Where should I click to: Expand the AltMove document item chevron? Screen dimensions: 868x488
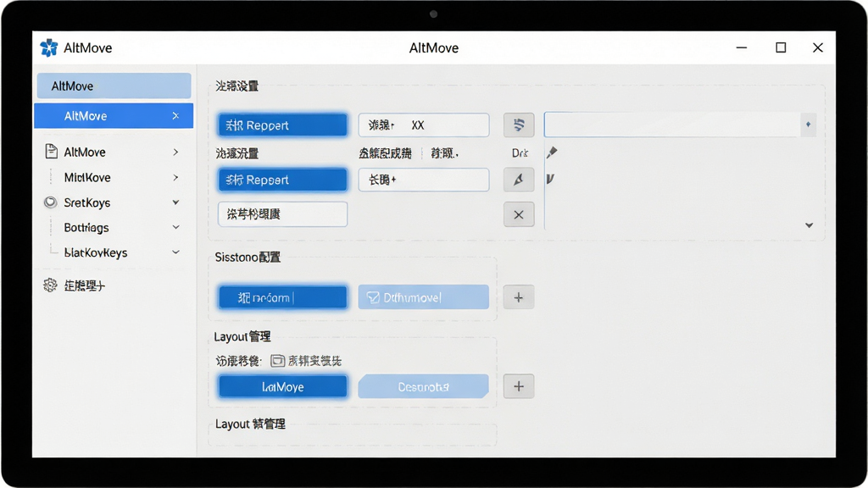point(175,152)
